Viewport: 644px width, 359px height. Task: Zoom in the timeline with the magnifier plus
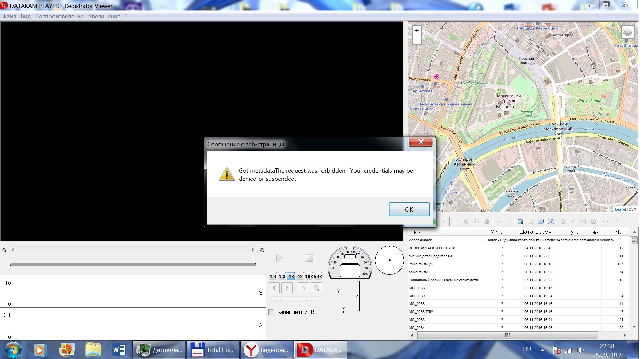coord(262,250)
